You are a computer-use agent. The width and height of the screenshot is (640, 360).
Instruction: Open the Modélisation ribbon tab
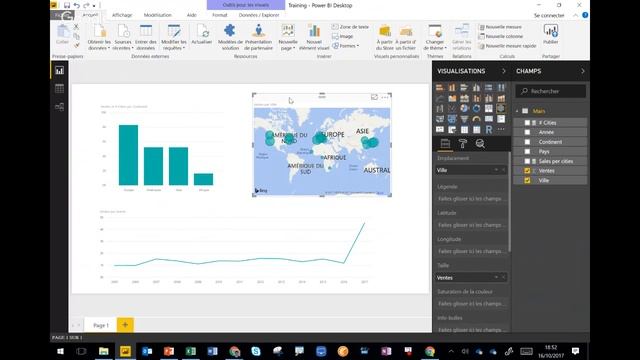pos(158,15)
